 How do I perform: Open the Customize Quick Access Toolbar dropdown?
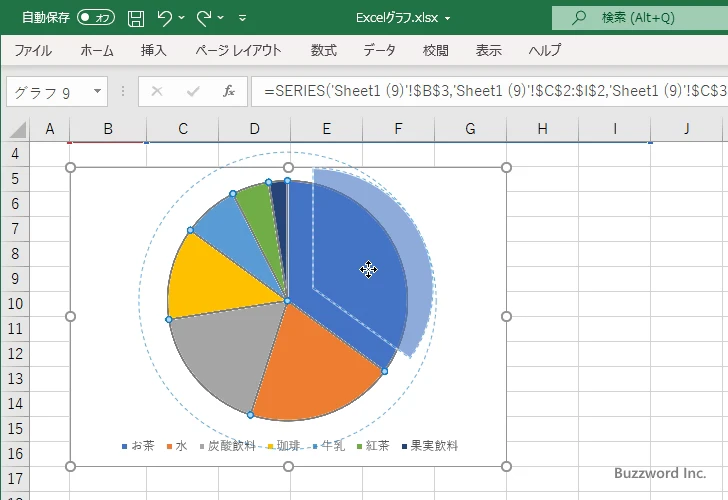tap(246, 17)
